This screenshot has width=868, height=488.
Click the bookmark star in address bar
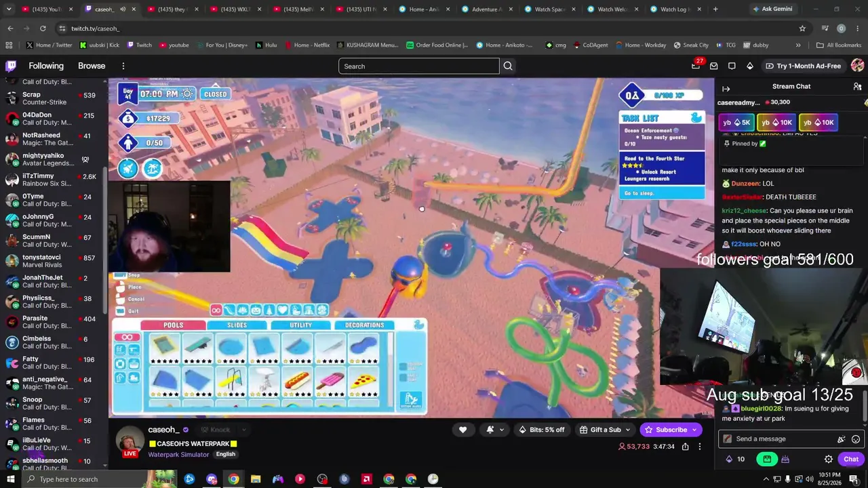pos(802,28)
